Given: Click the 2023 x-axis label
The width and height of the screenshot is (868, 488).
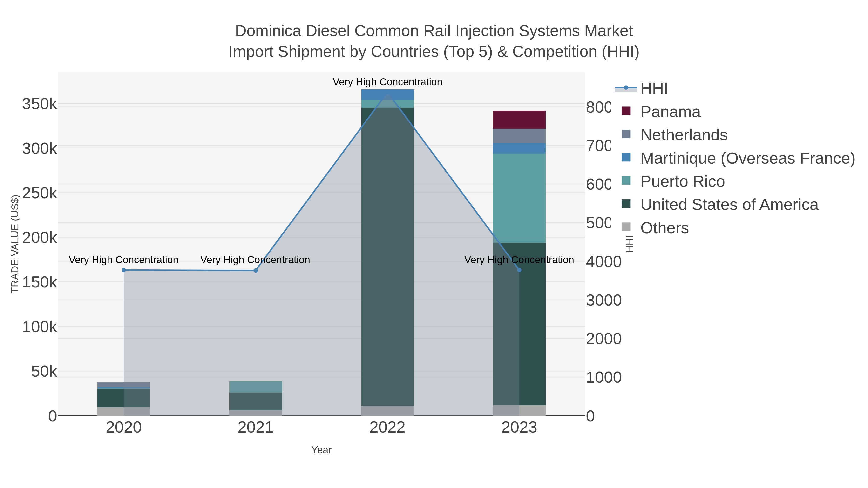Looking at the screenshot, I should click(x=519, y=428).
